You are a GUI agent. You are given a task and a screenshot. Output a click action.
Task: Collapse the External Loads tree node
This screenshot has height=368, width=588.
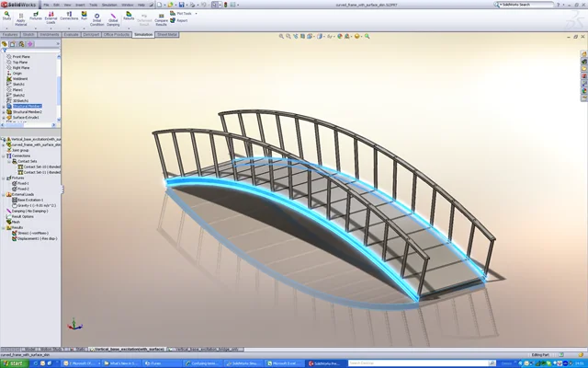[4, 194]
